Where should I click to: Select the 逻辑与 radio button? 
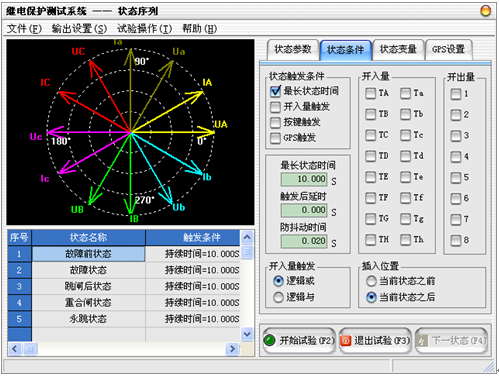pos(278,297)
